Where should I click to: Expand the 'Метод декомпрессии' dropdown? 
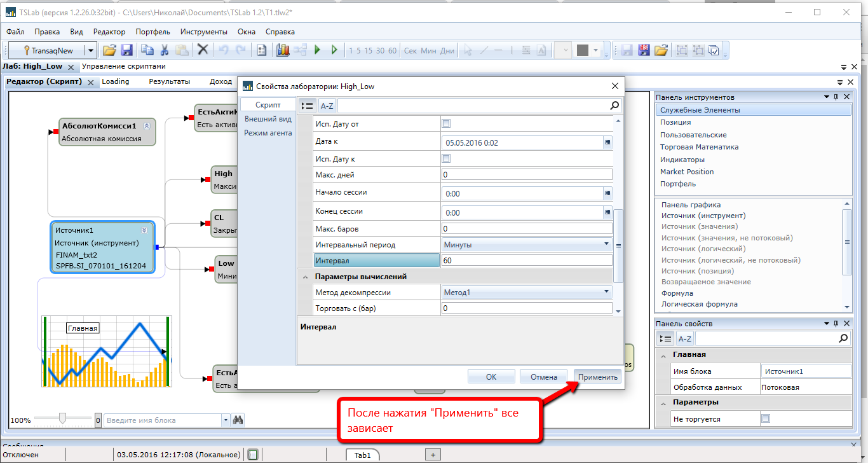526,293
